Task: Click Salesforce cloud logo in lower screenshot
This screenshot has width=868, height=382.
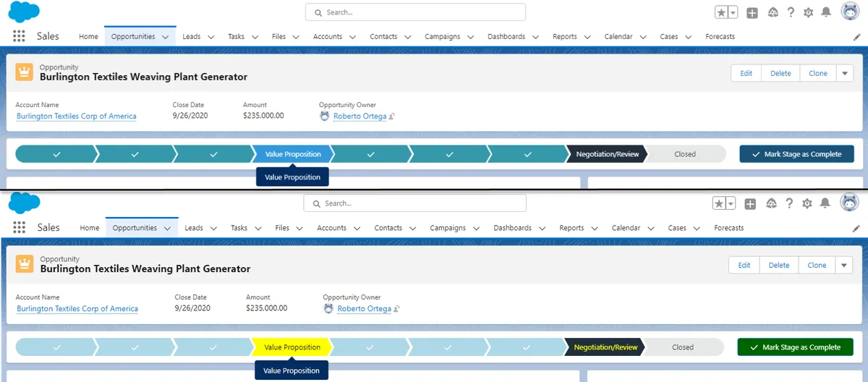Action: coord(24,203)
